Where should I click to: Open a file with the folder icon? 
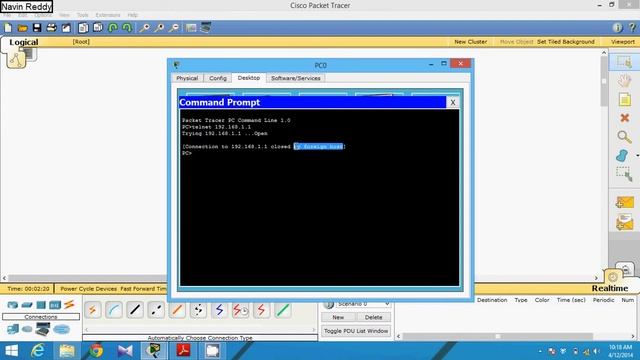22,28
